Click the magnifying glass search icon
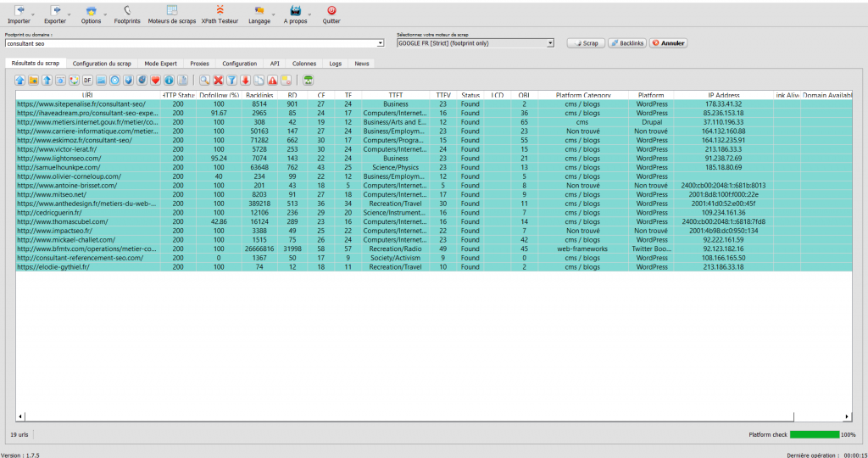This screenshot has width=868, height=458. tap(204, 81)
